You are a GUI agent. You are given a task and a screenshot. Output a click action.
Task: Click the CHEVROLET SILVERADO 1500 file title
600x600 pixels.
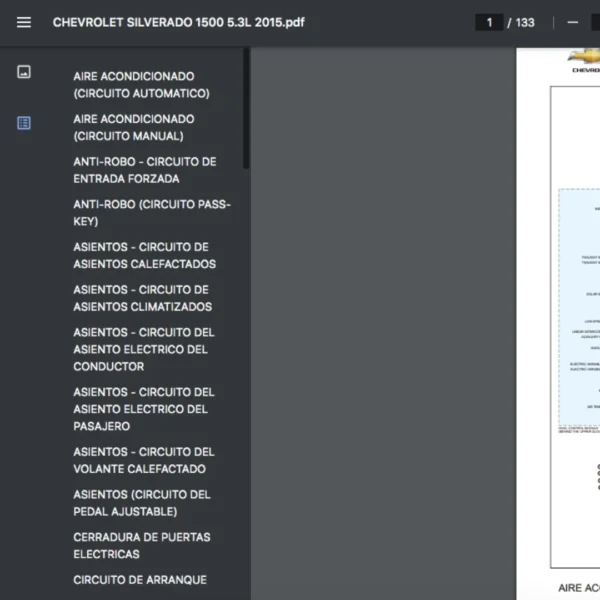tap(178, 22)
